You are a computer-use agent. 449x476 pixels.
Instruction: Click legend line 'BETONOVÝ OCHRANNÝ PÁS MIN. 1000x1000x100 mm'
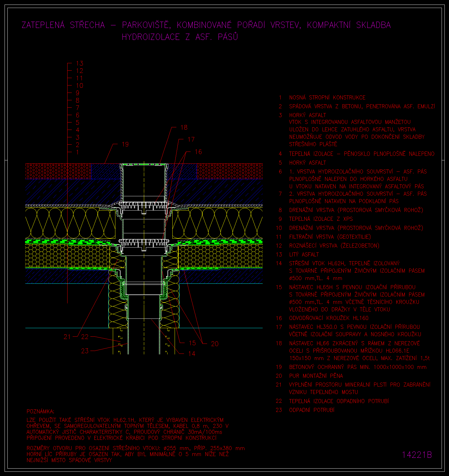click(358, 367)
